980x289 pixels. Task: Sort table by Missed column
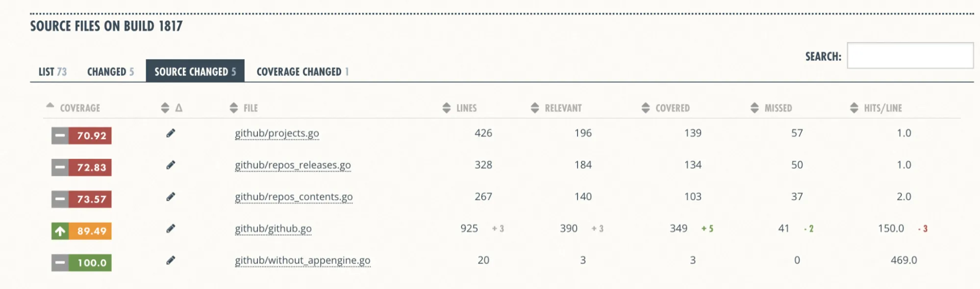point(778,108)
